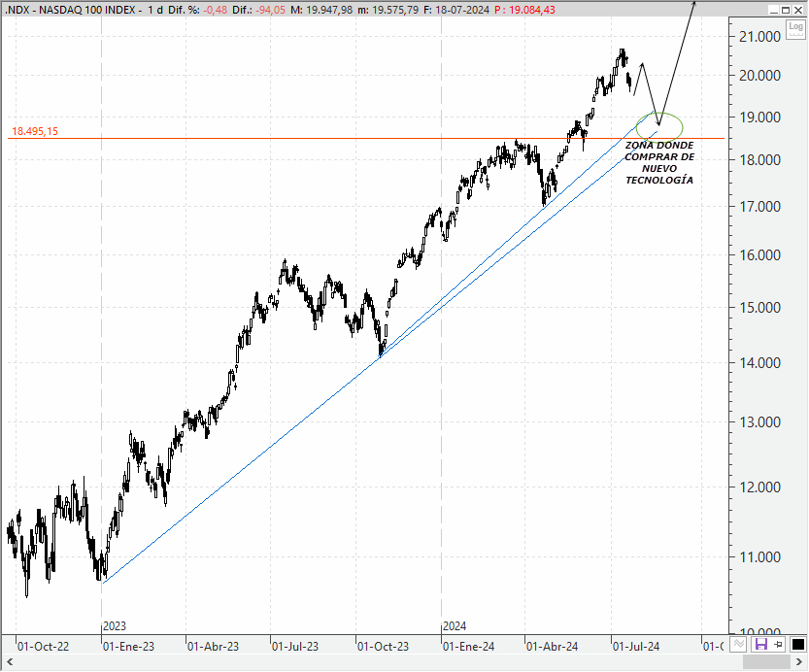The height and width of the screenshot is (672, 809).
Task: Click the 'ZONA DONDE COMPRAR DE NUEVO TECNOLOGÍA' annotation
Action: point(659,162)
